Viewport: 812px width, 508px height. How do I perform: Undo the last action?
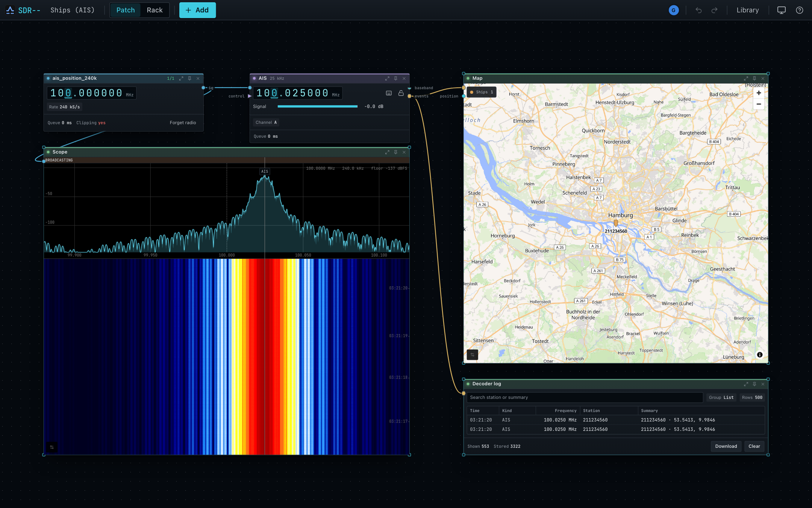click(698, 10)
